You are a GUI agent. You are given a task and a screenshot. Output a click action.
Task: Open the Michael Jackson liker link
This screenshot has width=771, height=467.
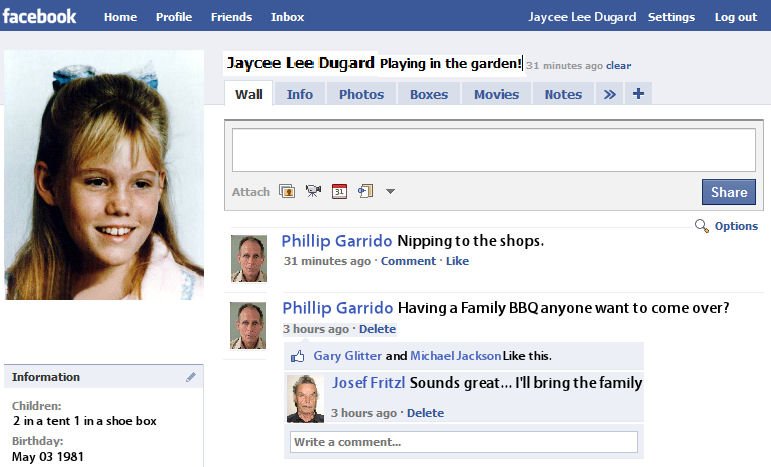[x=456, y=356]
